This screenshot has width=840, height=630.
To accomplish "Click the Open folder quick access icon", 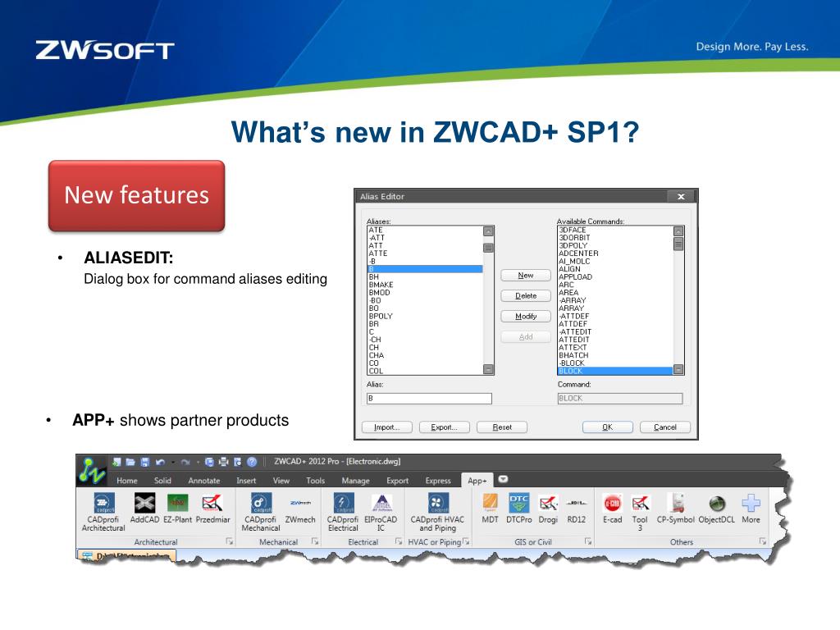I will [130, 462].
